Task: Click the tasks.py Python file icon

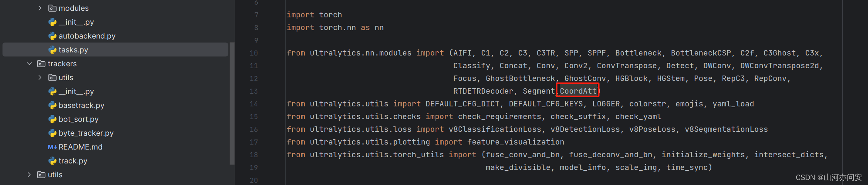Action: pos(52,50)
